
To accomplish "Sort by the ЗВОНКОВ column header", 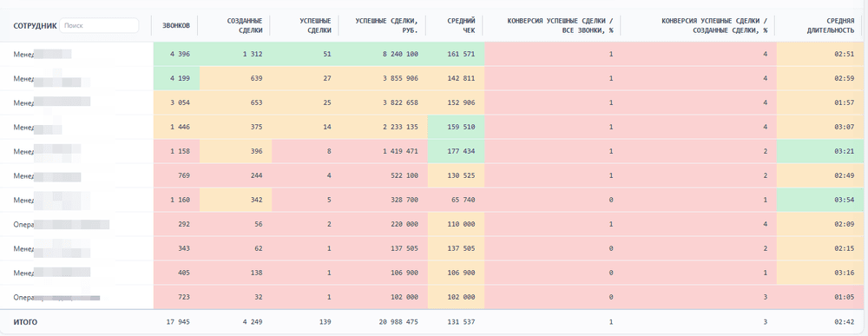I will (x=176, y=25).
